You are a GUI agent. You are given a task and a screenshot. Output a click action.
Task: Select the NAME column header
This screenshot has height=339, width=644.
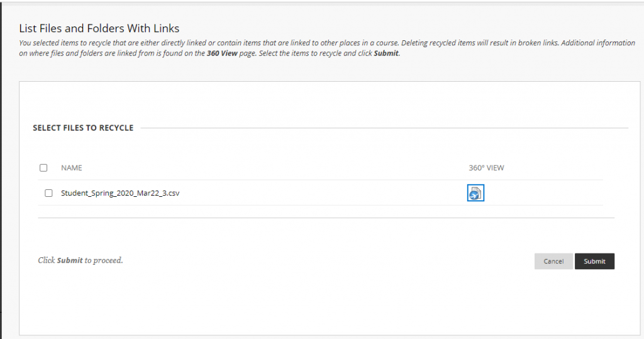(x=71, y=168)
